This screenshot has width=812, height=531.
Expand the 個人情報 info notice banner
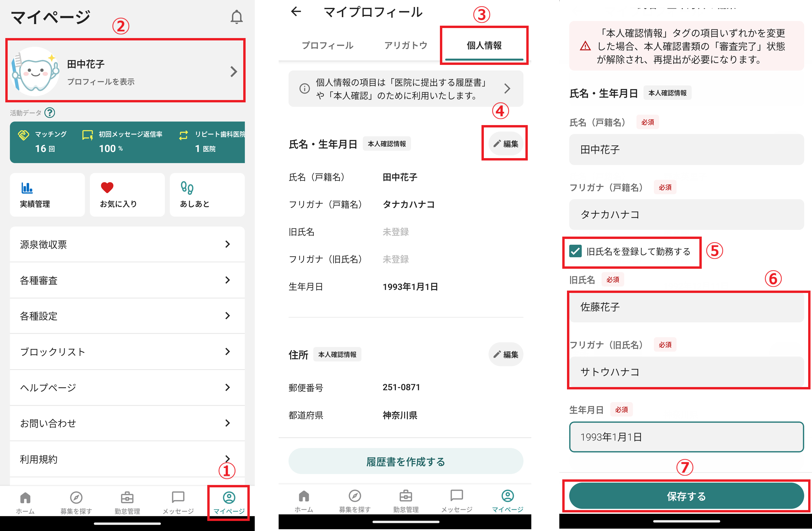click(406, 89)
